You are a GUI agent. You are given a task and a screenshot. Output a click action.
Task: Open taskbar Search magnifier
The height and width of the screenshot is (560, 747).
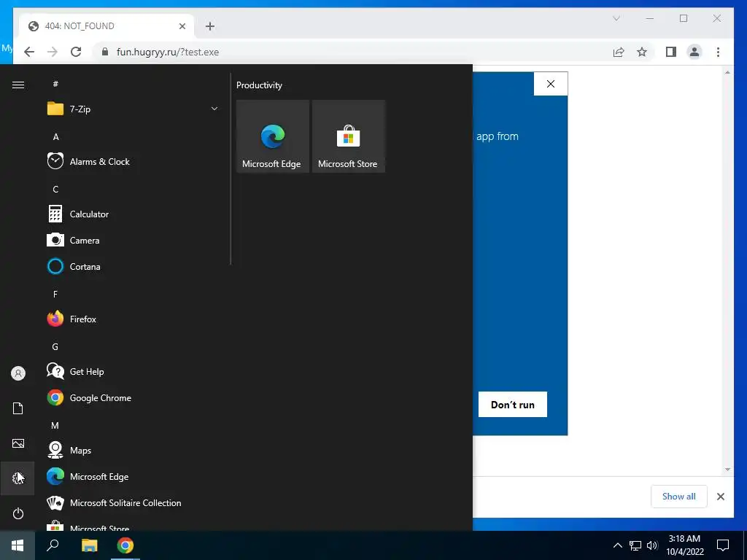pyautogui.click(x=53, y=545)
